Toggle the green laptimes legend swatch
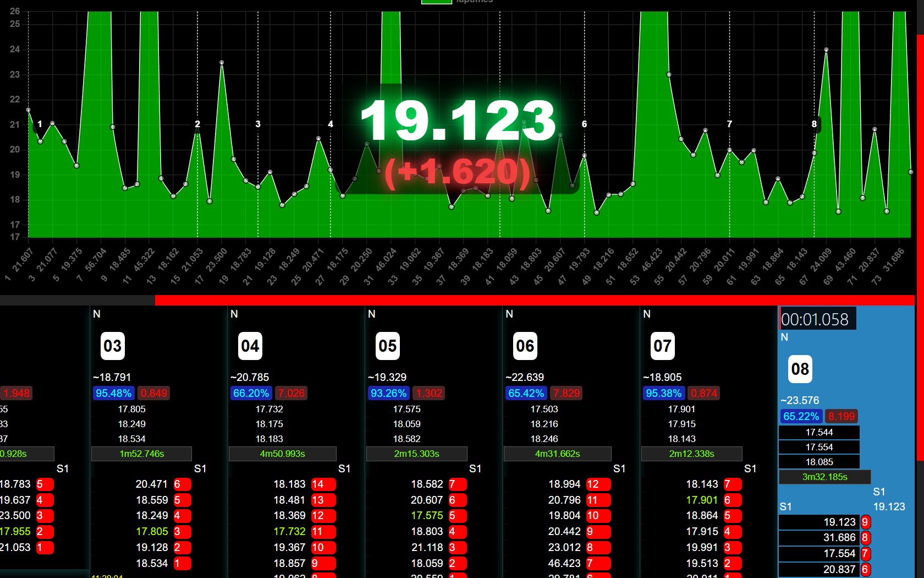This screenshot has height=578, width=924. [436, 2]
